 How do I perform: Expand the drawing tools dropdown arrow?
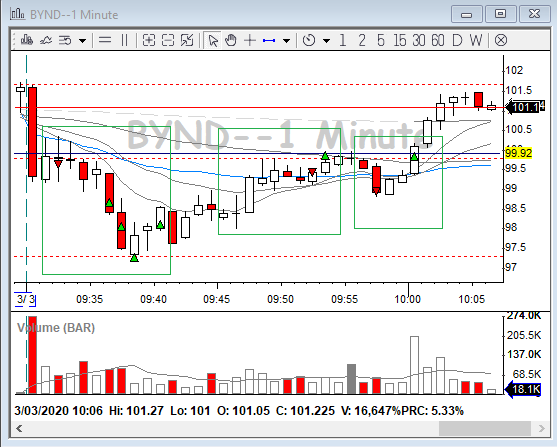(286, 41)
